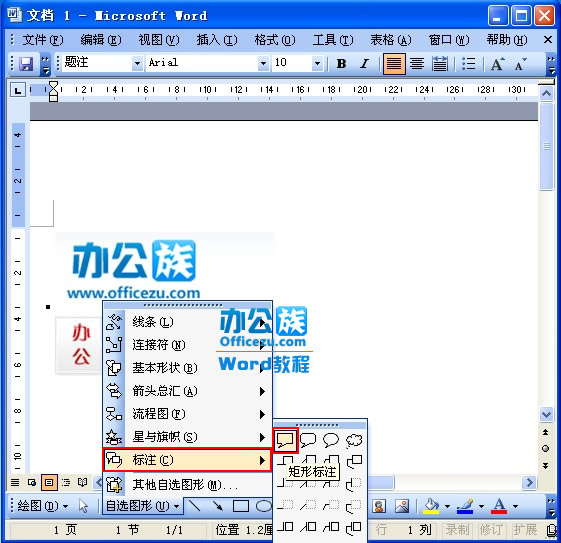Image resolution: width=561 pixels, height=543 pixels.
Task: Click the horizontal scrollbar right arrow
Action: click(x=530, y=483)
